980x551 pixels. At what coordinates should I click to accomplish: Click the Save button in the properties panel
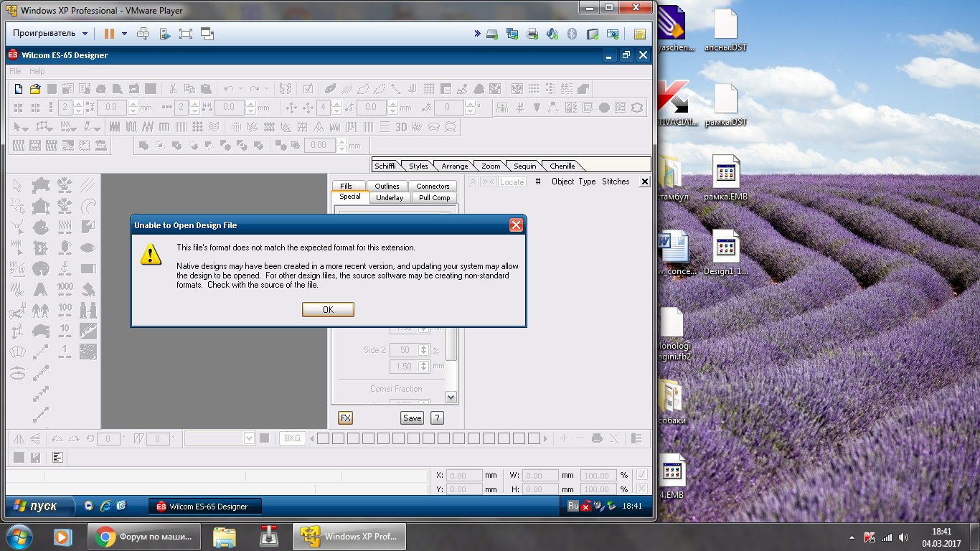click(412, 418)
